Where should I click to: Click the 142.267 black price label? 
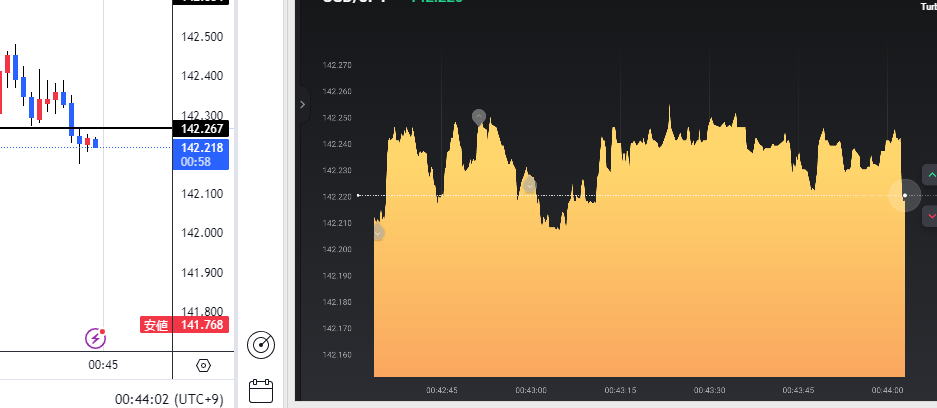[x=201, y=129]
